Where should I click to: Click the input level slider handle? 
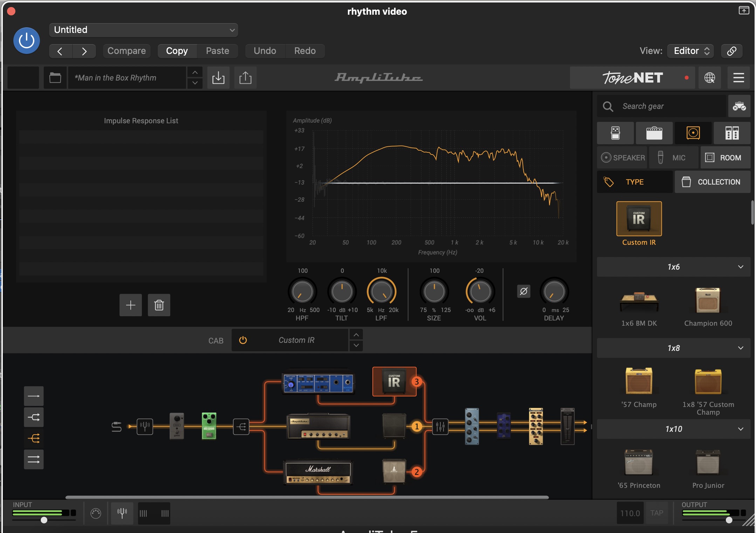(44, 520)
